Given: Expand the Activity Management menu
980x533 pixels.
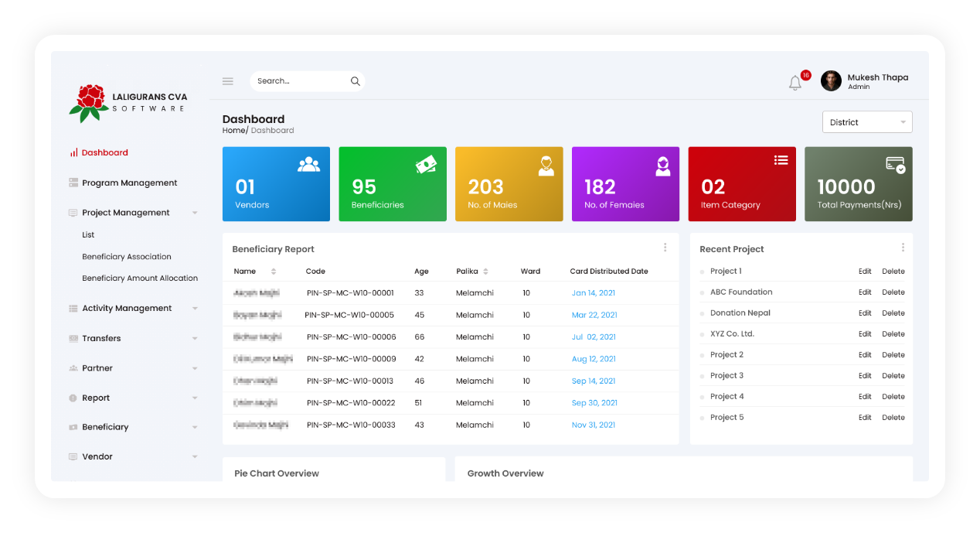Looking at the screenshot, I should [x=195, y=309].
